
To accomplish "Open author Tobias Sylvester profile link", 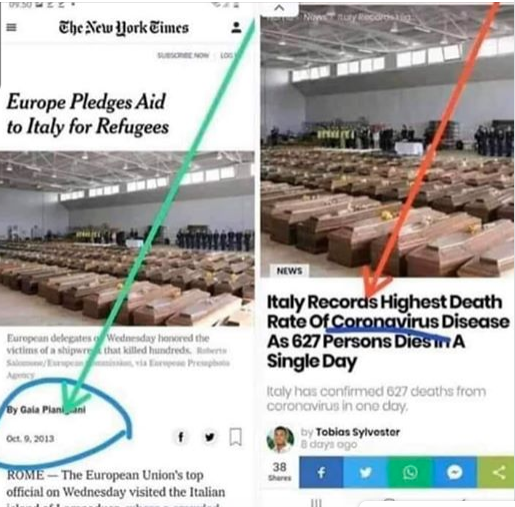I will click(358, 432).
